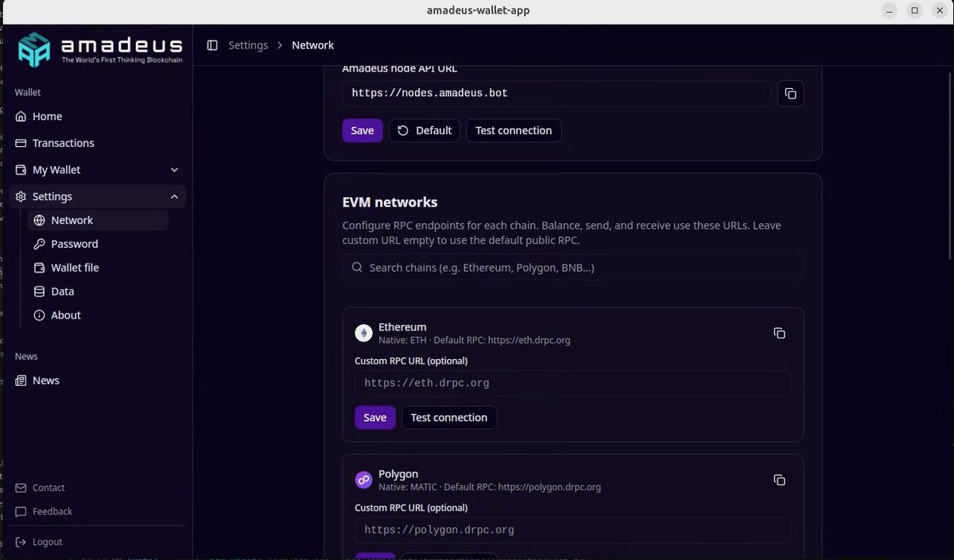The width and height of the screenshot is (954, 560).
Task: Click the My Wallet icon
Action: click(21, 170)
